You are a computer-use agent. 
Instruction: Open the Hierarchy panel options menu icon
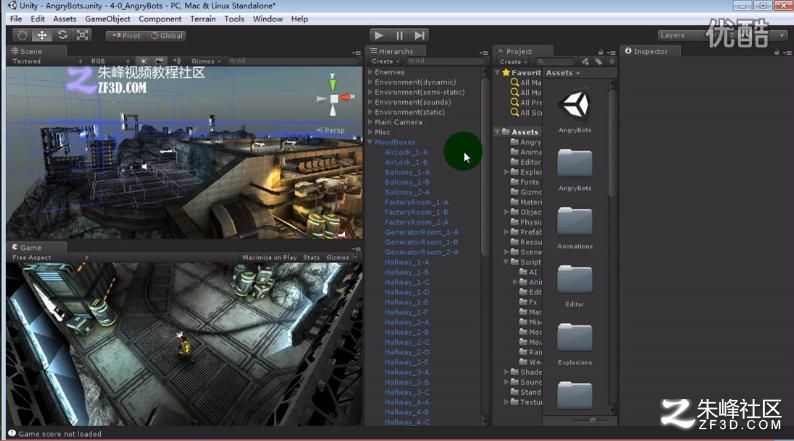(484, 53)
